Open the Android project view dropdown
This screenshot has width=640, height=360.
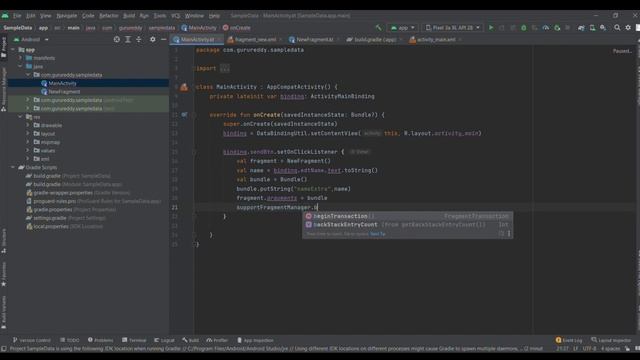click(x=31, y=40)
